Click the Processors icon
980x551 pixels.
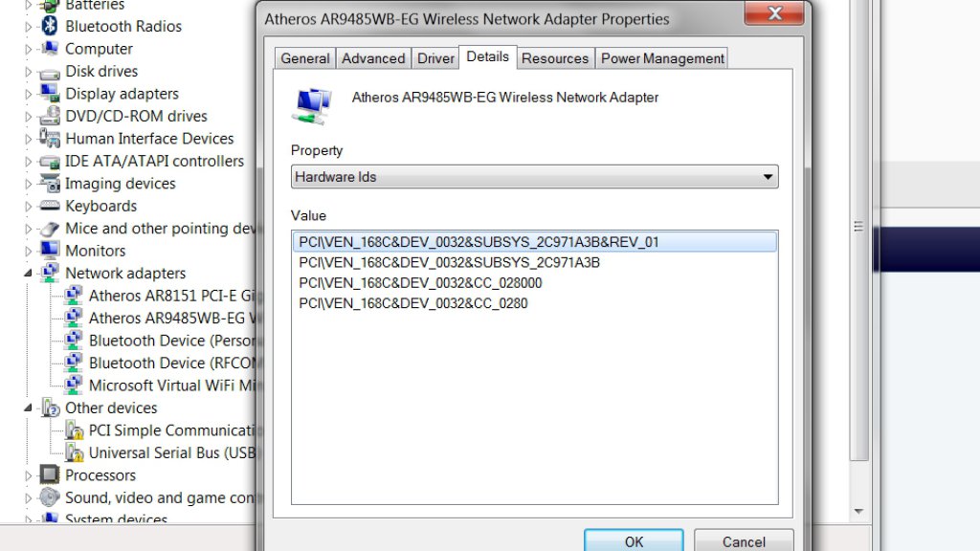50,474
